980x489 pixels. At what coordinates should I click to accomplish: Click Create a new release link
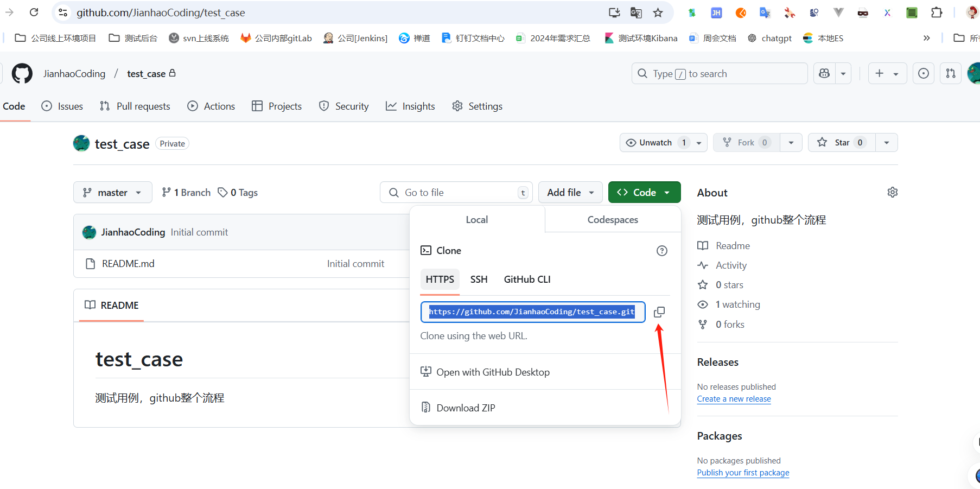[734, 399]
